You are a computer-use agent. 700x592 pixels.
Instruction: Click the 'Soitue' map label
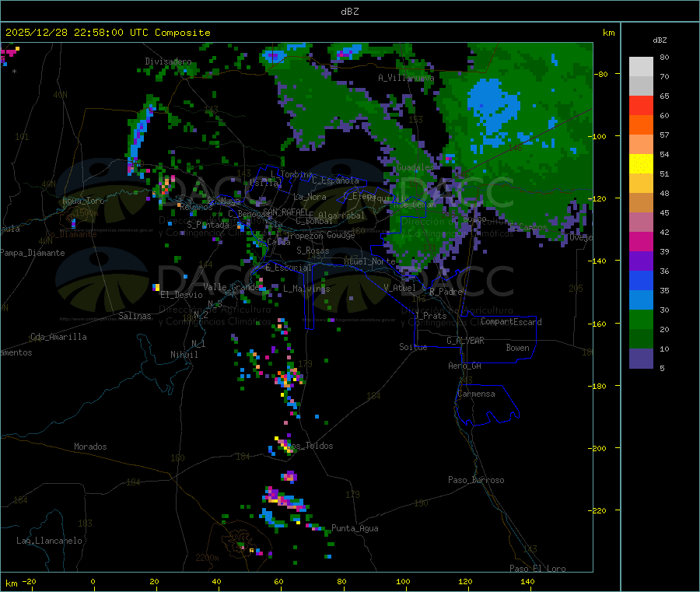413,347
